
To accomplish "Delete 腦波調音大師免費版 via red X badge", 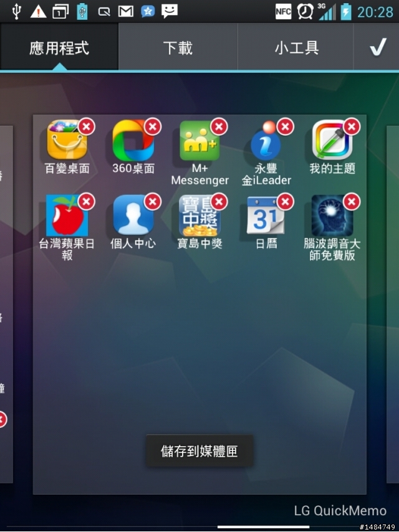I will [x=352, y=202].
